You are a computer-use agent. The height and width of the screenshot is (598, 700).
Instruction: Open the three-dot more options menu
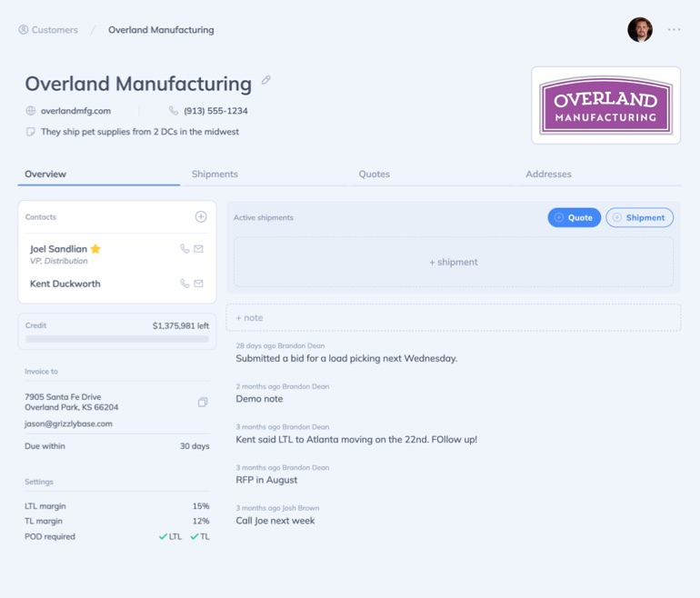tap(674, 29)
